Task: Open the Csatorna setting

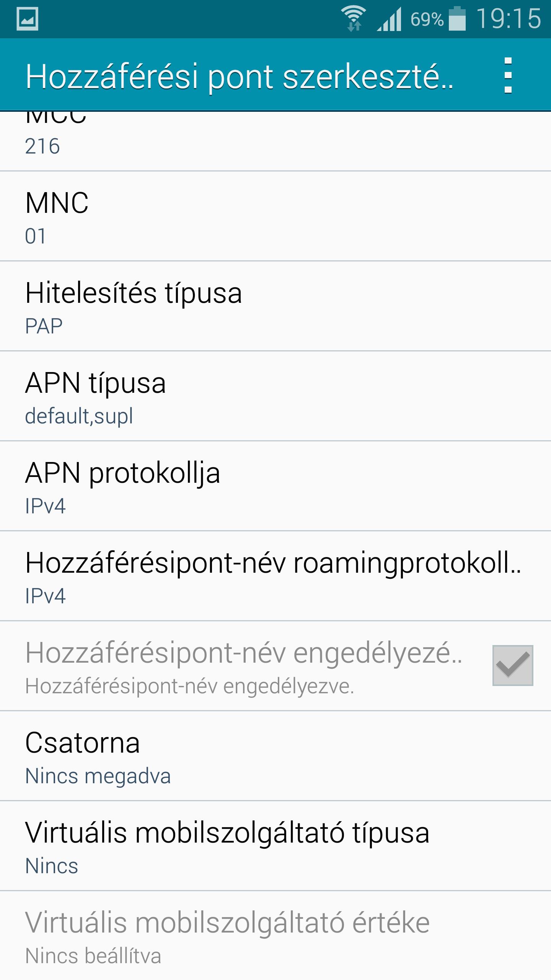Action: [x=275, y=756]
